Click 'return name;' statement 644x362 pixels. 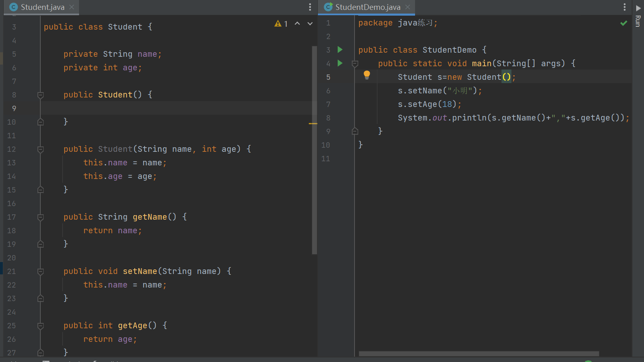tap(112, 230)
